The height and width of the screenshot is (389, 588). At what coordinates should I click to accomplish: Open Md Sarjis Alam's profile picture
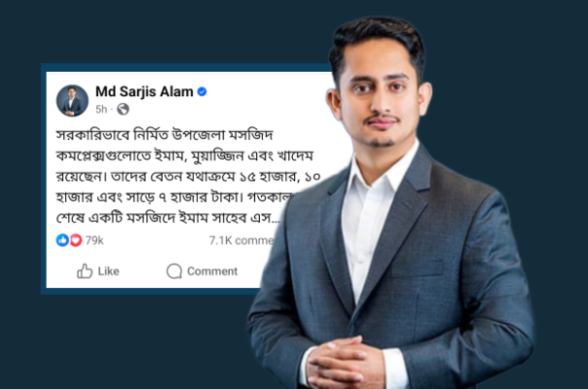(72, 100)
